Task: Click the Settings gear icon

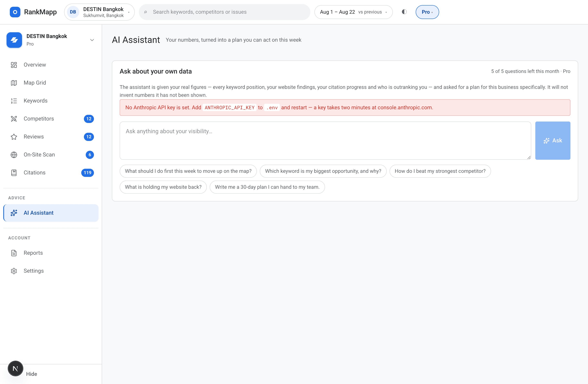Action: coord(14,271)
